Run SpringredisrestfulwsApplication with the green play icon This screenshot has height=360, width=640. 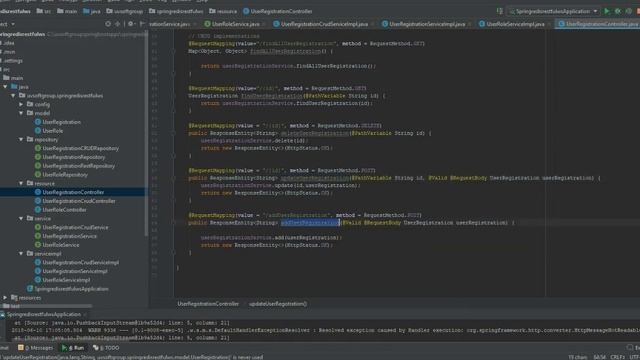(x=607, y=11)
